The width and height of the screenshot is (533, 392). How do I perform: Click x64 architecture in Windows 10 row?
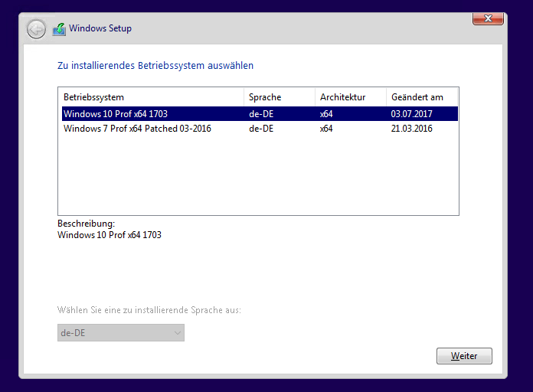click(x=326, y=114)
